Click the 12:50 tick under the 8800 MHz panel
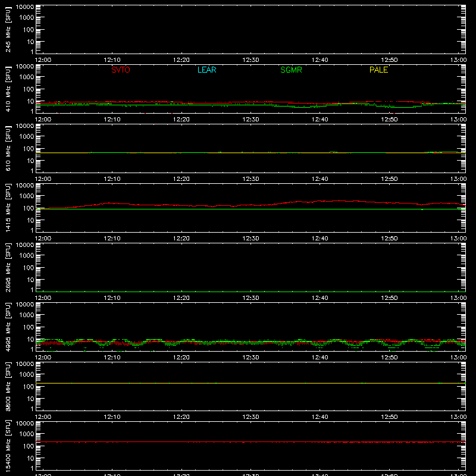476x476 pixels. coord(389,417)
